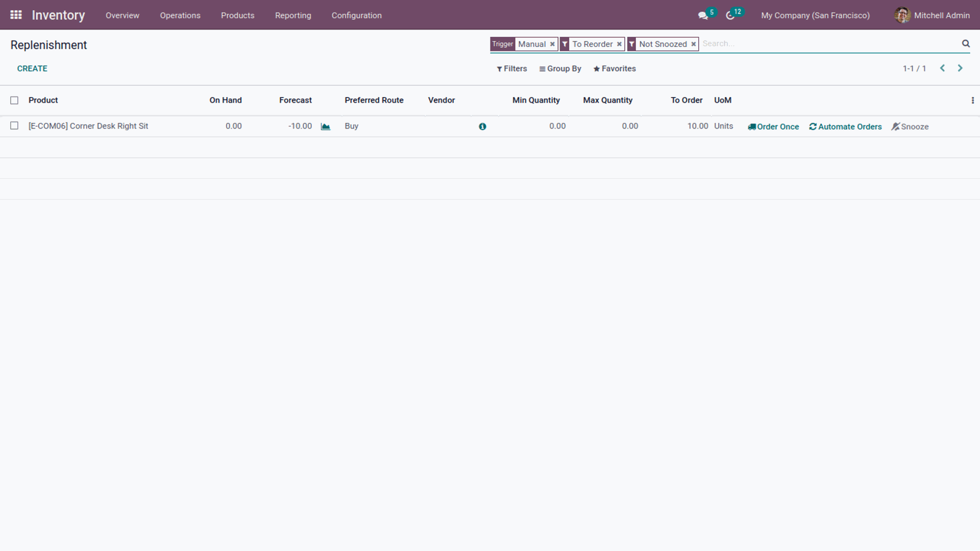Click the -10.00 forecast value
Viewport: 980px width, 551px height.
point(300,126)
